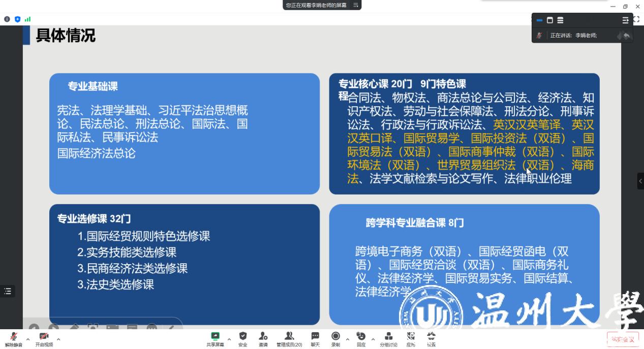
Task: Click the 邀请 invite icon
Action: click(263, 338)
